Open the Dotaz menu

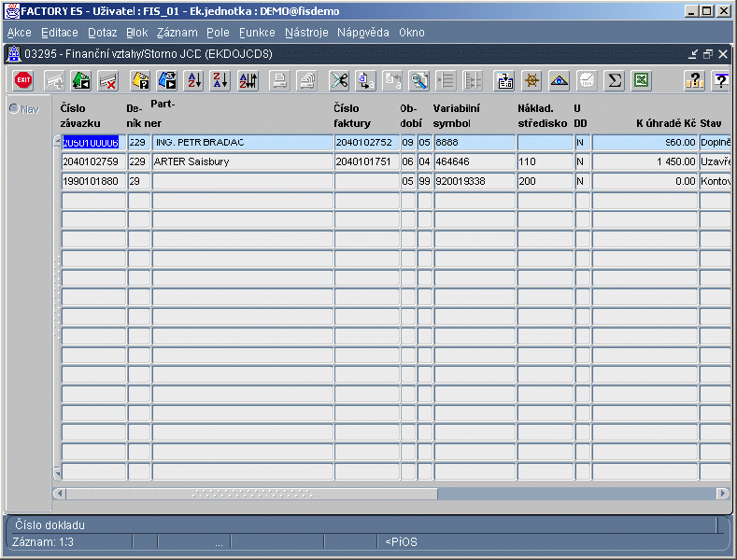point(102,33)
